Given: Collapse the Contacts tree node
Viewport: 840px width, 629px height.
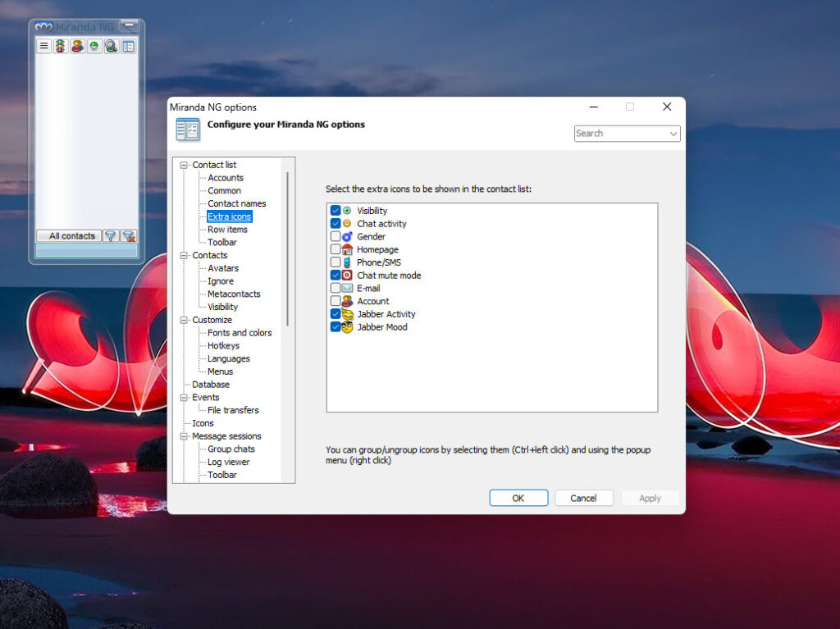Looking at the screenshot, I should click(184, 256).
